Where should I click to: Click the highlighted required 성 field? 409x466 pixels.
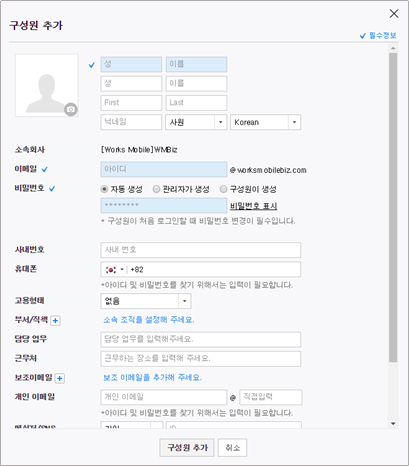coord(131,64)
